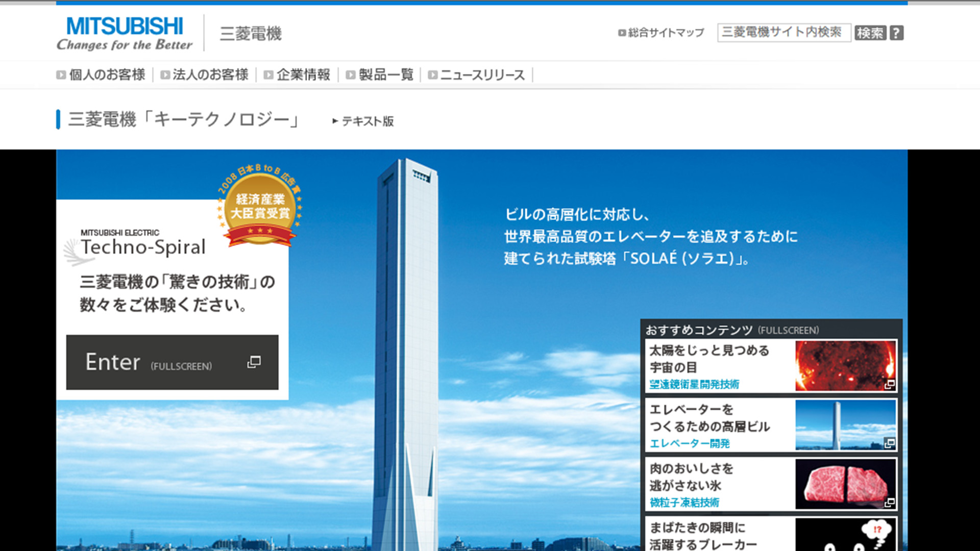
Task: Click the 三菱電機 header text logo
Action: [x=251, y=34]
